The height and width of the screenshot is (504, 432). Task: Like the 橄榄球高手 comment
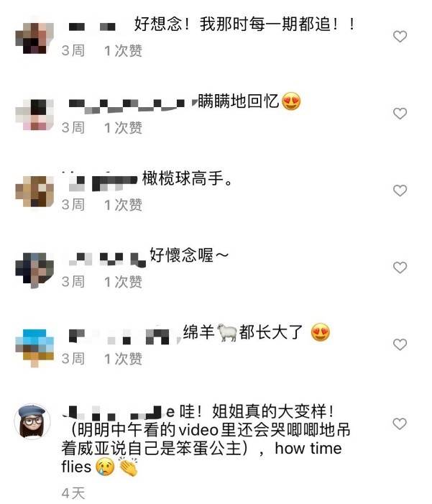pos(400,191)
